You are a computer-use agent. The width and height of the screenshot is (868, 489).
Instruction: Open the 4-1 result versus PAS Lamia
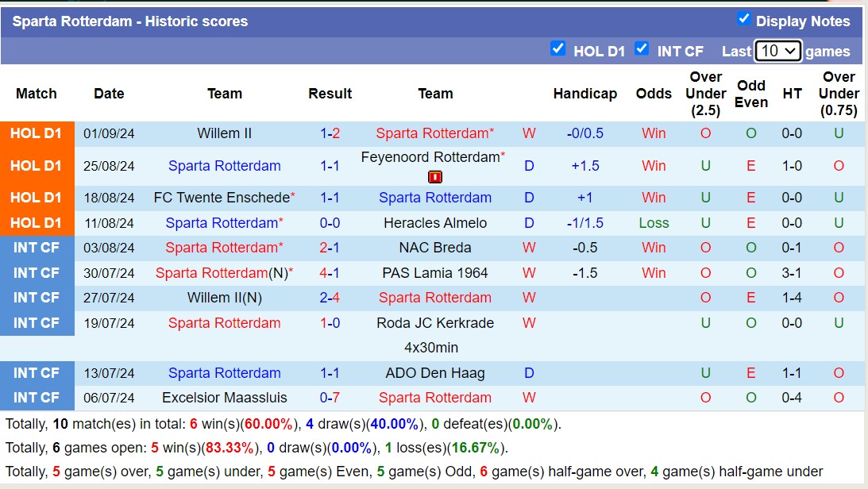(x=330, y=273)
